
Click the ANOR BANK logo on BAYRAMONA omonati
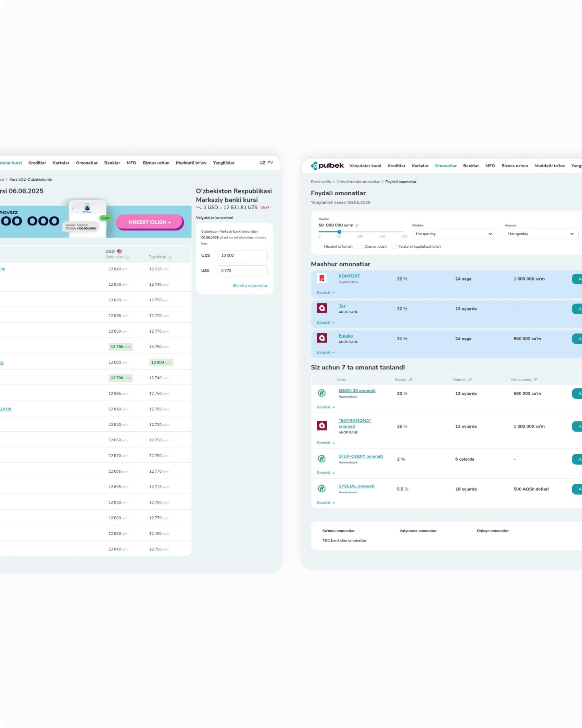point(322,425)
